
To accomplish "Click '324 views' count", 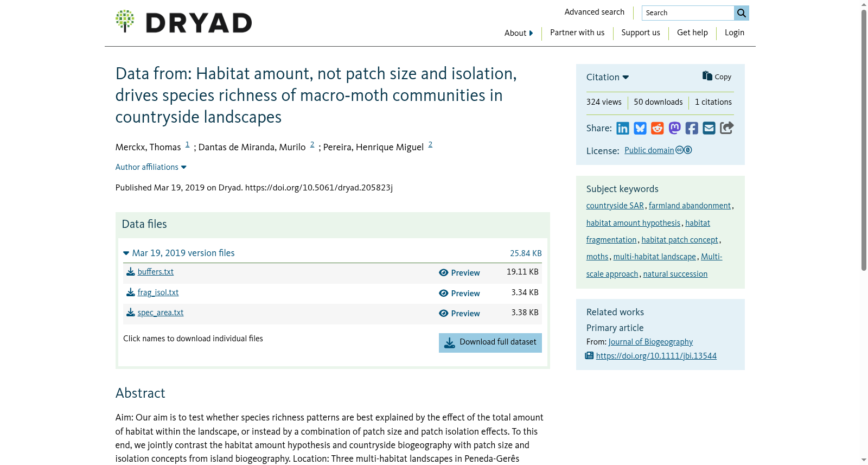I will pos(604,102).
